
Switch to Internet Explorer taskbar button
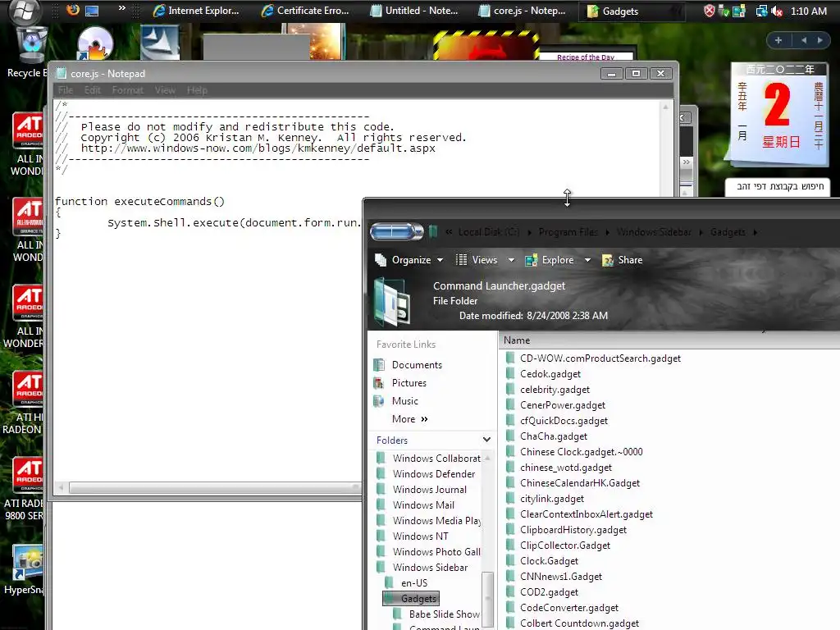(195, 11)
